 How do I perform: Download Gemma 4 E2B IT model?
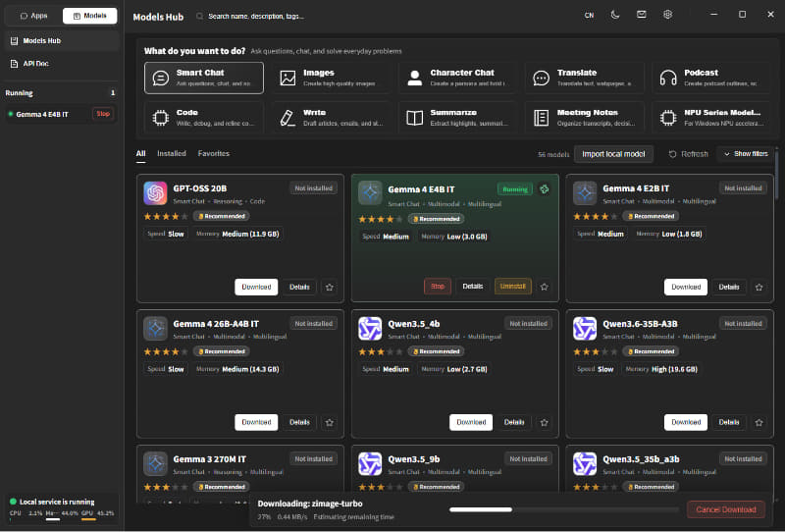pyautogui.click(x=686, y=287)
